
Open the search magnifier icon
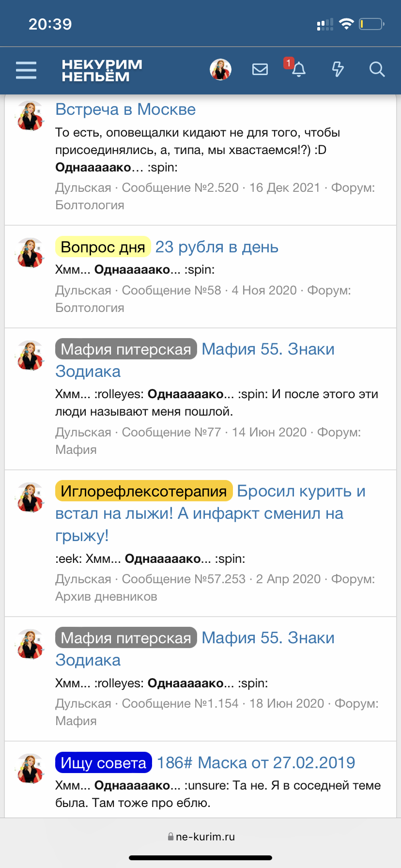click(x=377, y=70)
